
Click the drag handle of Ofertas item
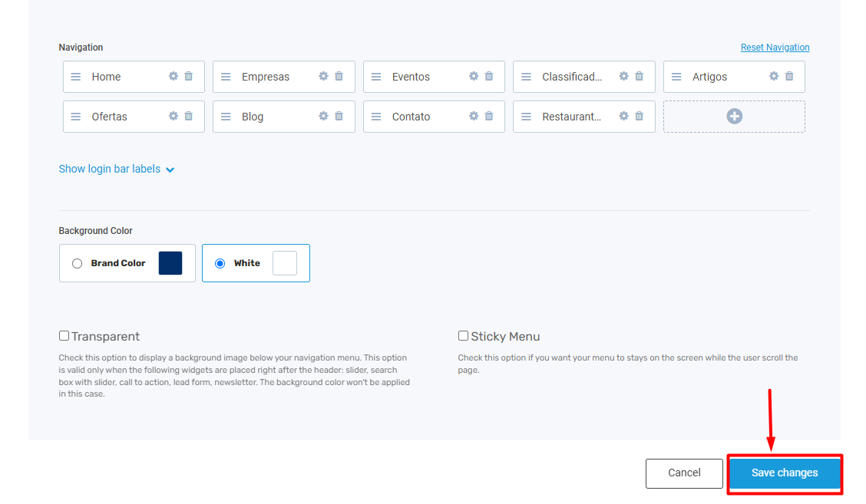76,117
